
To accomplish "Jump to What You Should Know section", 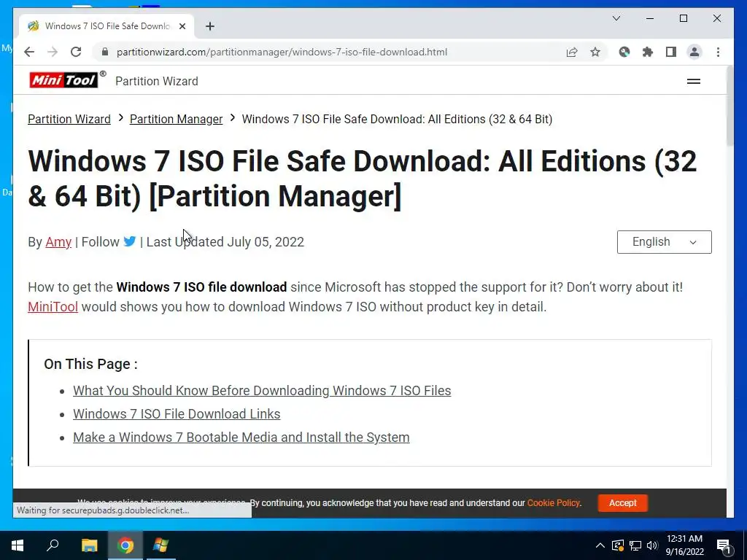I will tap(262, 391).
